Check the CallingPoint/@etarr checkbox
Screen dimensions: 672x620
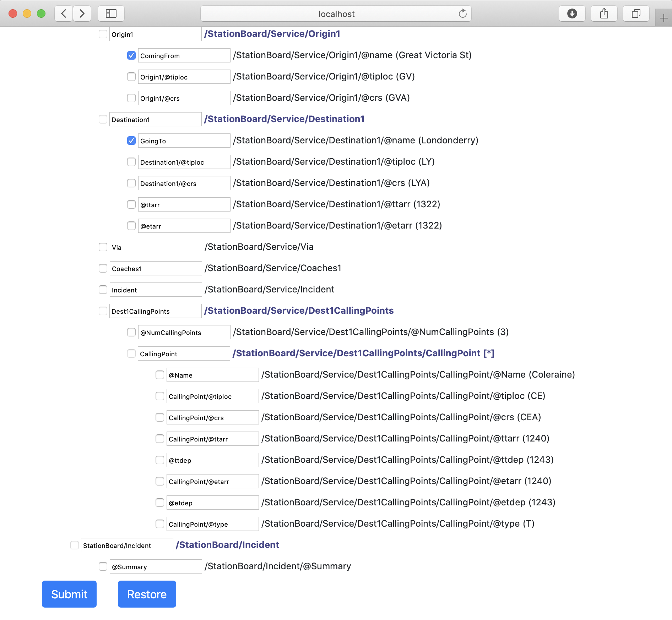(160, 481)
